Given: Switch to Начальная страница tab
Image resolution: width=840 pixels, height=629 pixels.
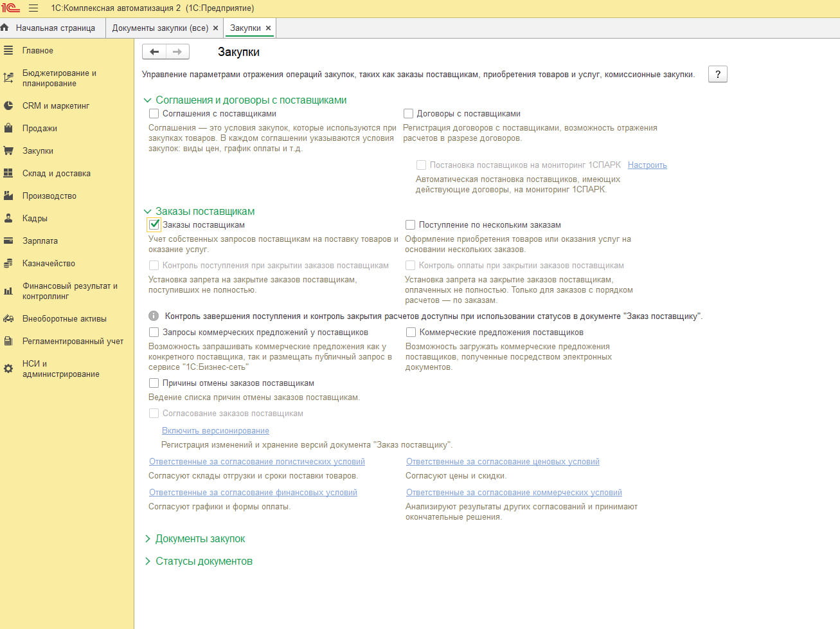Looking at the screenshot, I should [x=55, y=28].
